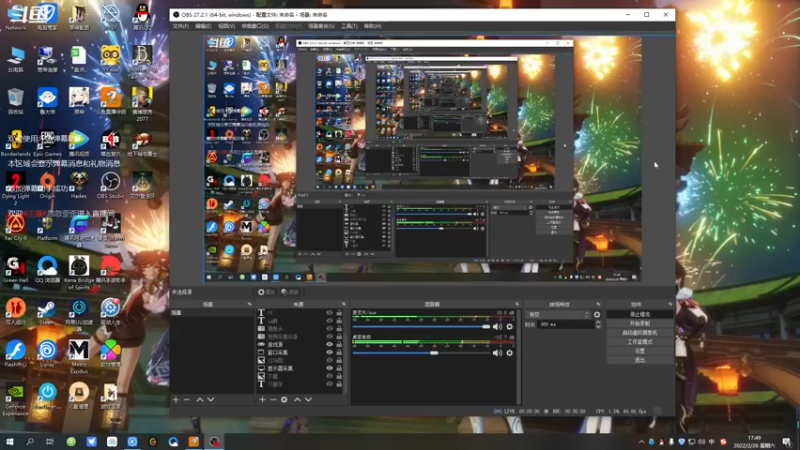Pop out the 混音器 dock panel
The height and width of the screenshot is (450, 800).
click(517, 304)
